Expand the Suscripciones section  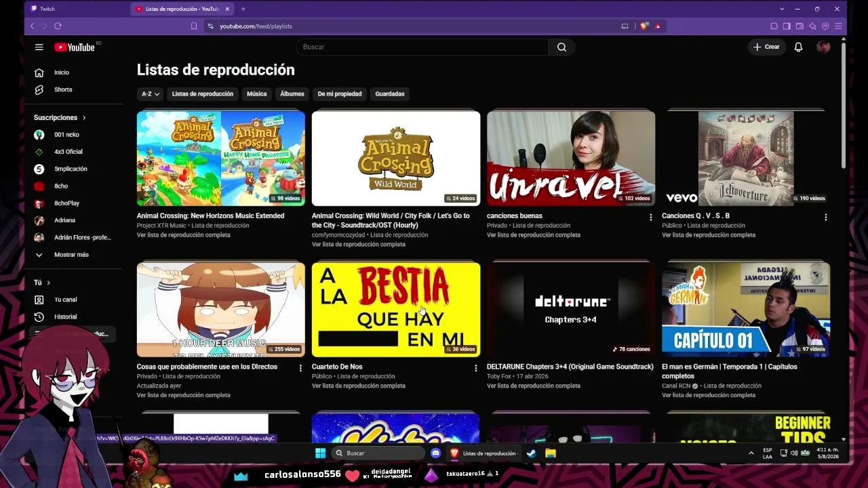[x=60, y=117]
